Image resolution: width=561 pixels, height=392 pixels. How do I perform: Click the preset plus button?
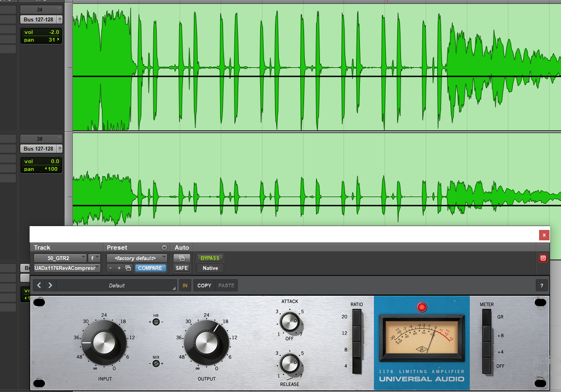point(119,268)
